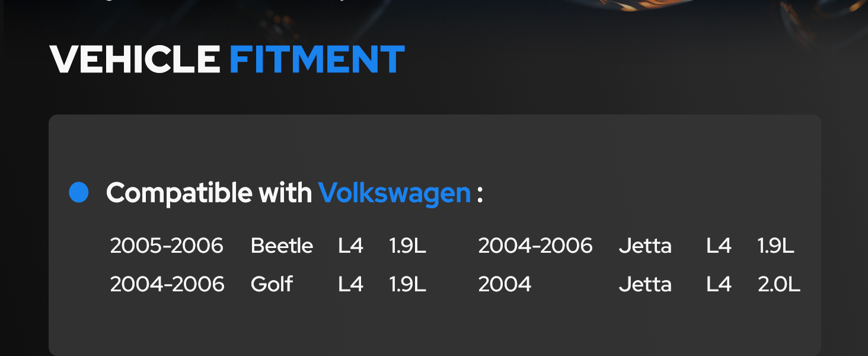Select the Golf model name

point(272,284)
